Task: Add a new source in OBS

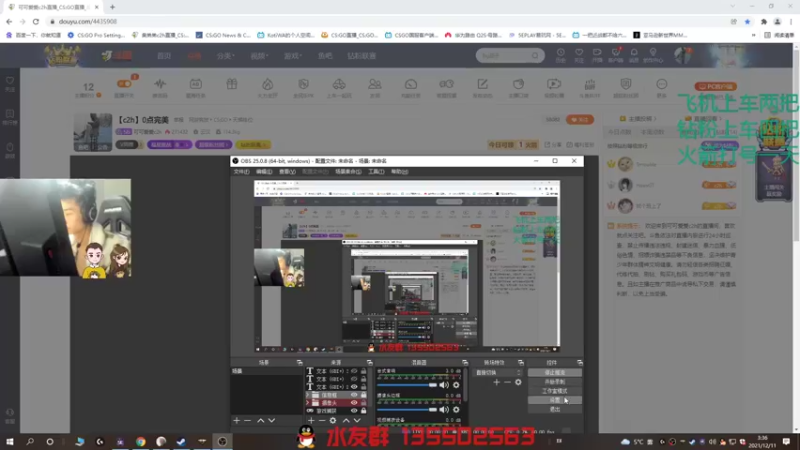Action: tap(311, 420)
